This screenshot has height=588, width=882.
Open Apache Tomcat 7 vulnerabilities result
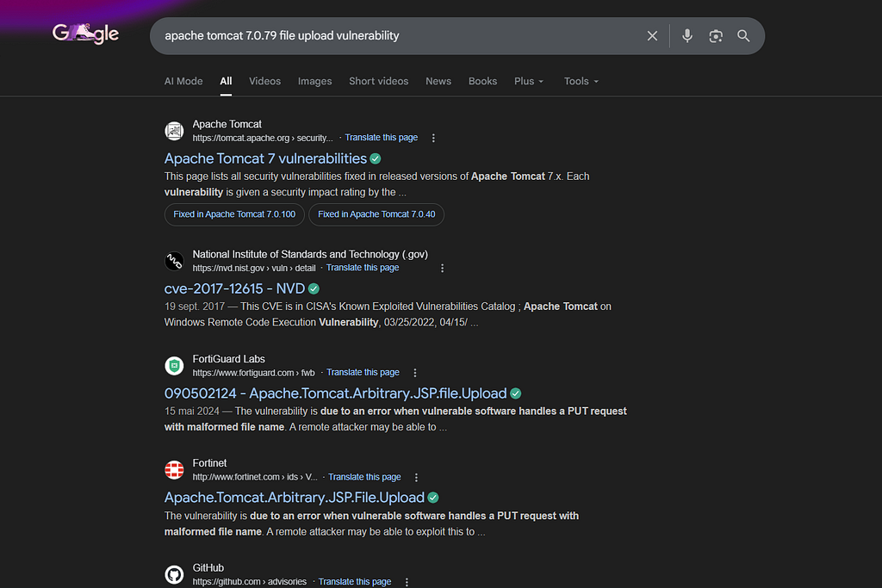[x=265, y=158]
